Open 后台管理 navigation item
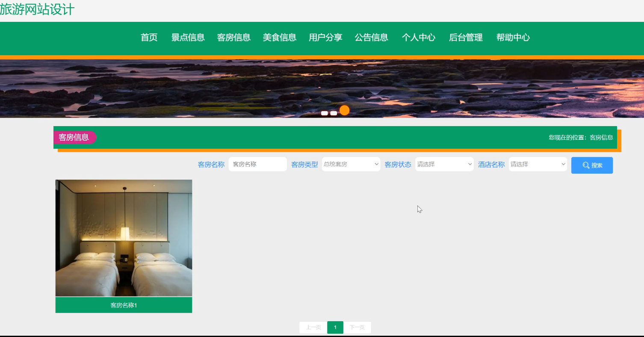644x337 pixels. pyautogui.click(x=466, y=38)
